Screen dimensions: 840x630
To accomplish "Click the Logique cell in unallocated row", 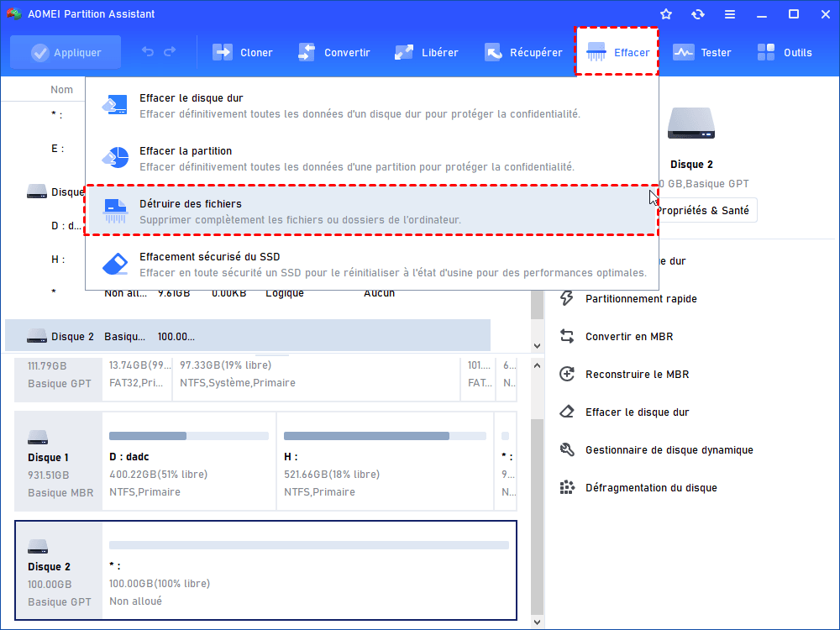I will coord(285,293).
